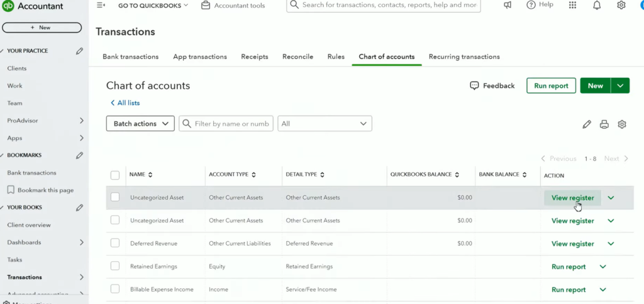Screen dimensions: 644x304
Task: Run report for Retained Earnings
Action: (x=569, y=267)
